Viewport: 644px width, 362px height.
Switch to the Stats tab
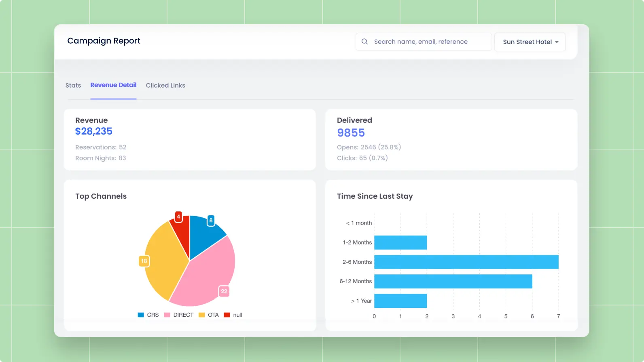tap(73, 85)
